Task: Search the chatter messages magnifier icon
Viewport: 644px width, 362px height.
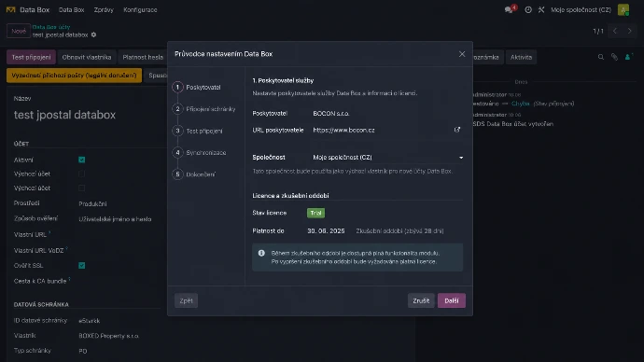Action: pyautogui.click(x=601, y=57)
